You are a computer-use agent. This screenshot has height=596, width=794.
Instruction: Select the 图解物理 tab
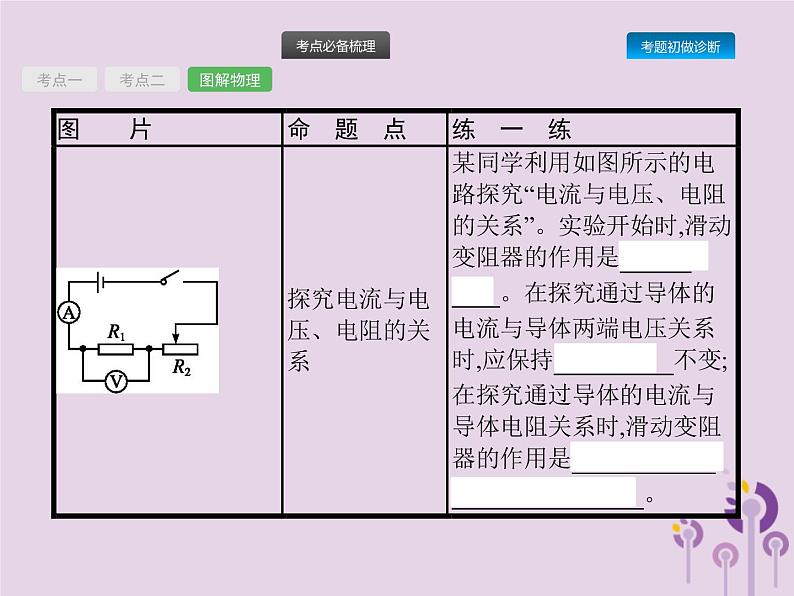[x=229, y=80]
